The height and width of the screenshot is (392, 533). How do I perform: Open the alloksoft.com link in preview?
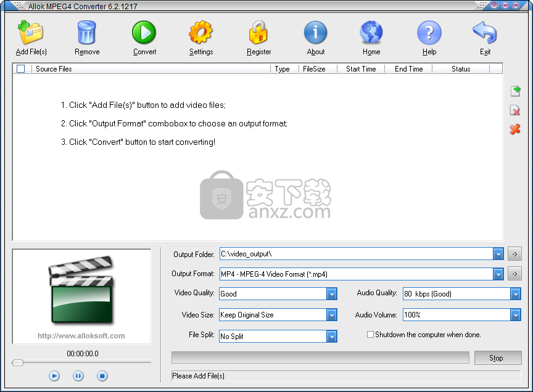point(81,336)
